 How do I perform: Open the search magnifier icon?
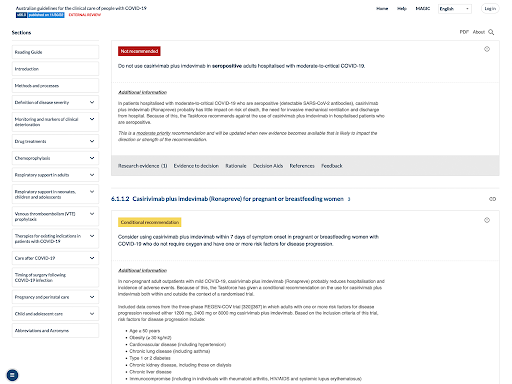click(x=491, y=32)
